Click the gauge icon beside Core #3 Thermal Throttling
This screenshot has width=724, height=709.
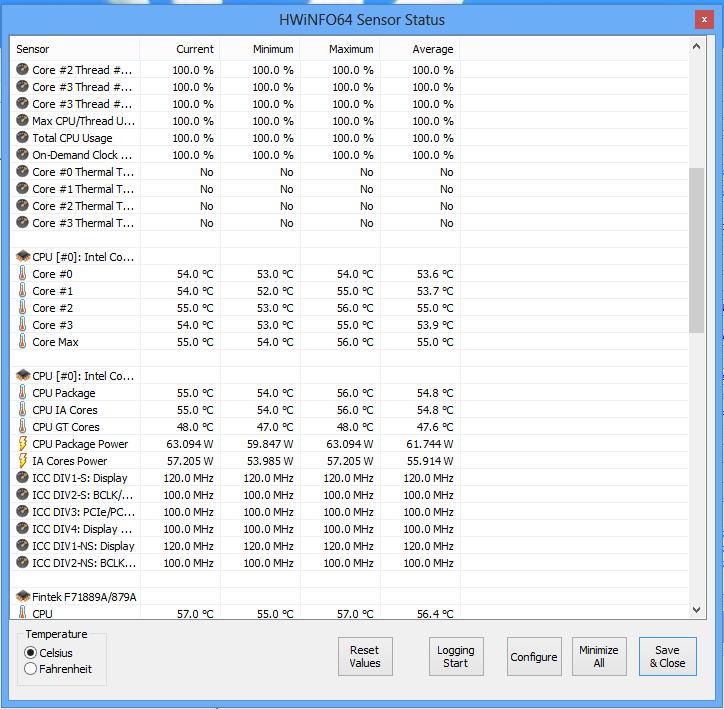pyautogui.click(x=22, y=222)
